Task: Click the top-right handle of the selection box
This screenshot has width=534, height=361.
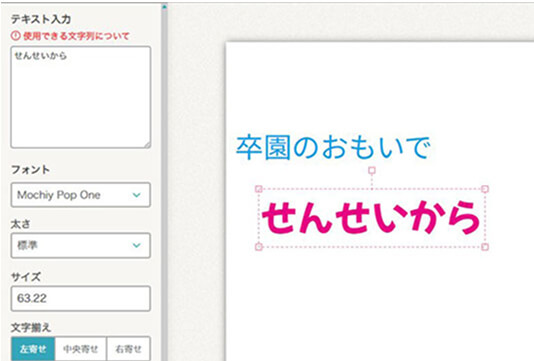Action: pos(485,189)
